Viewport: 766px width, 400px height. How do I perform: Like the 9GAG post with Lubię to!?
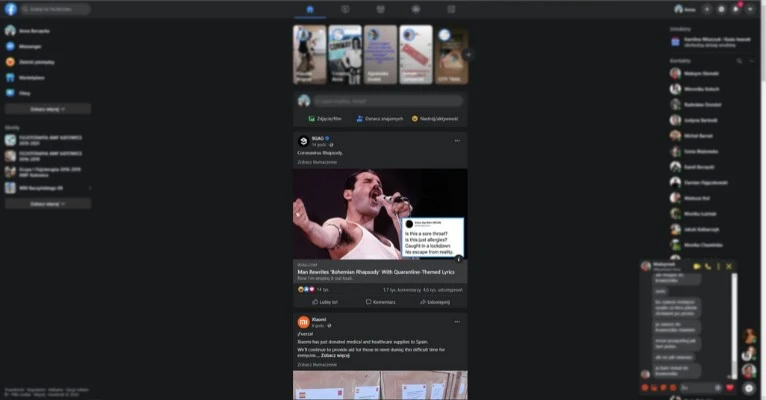(325, 302)
